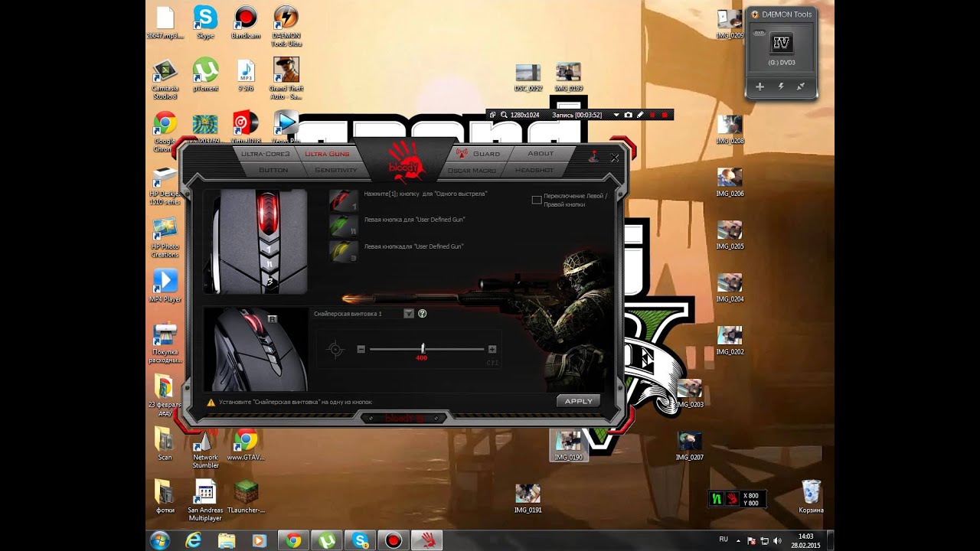Click the red joystick icon in the title bar
Screen dimensions: 980x551
[593, 157]
